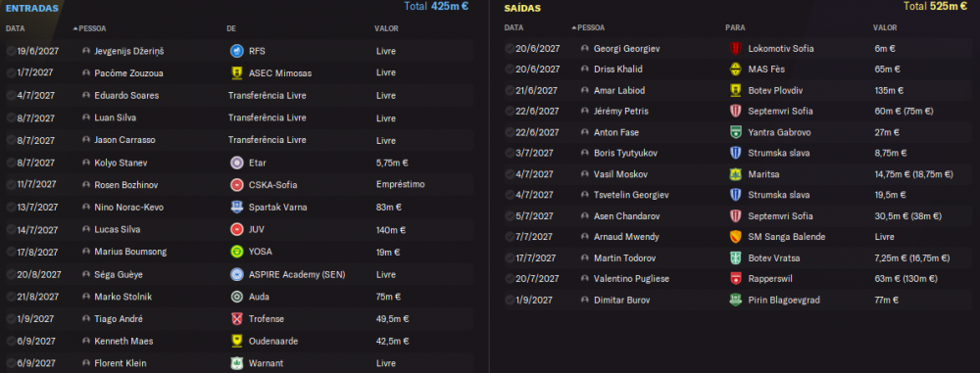Click the ASPIRE Academy badge icon
Image resolution: width=980 pixels, height=373 pixels.
(236, 274)
